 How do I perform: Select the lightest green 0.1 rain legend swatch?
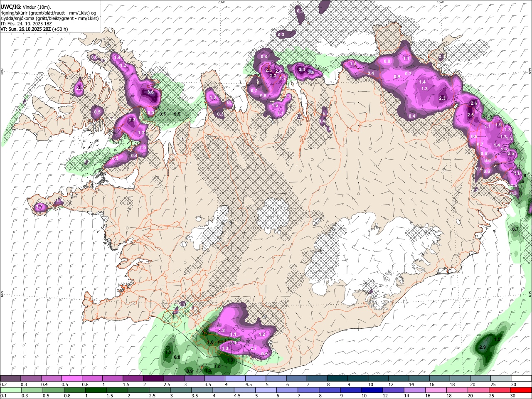tap(10, 390)
